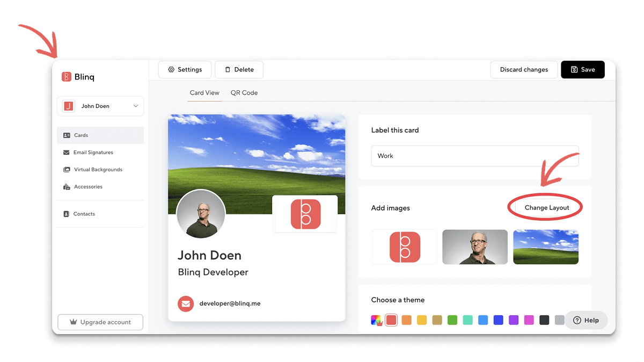The image size is (644, 362).
Task: Click the Change Layout button
Action: coord(546,208)
